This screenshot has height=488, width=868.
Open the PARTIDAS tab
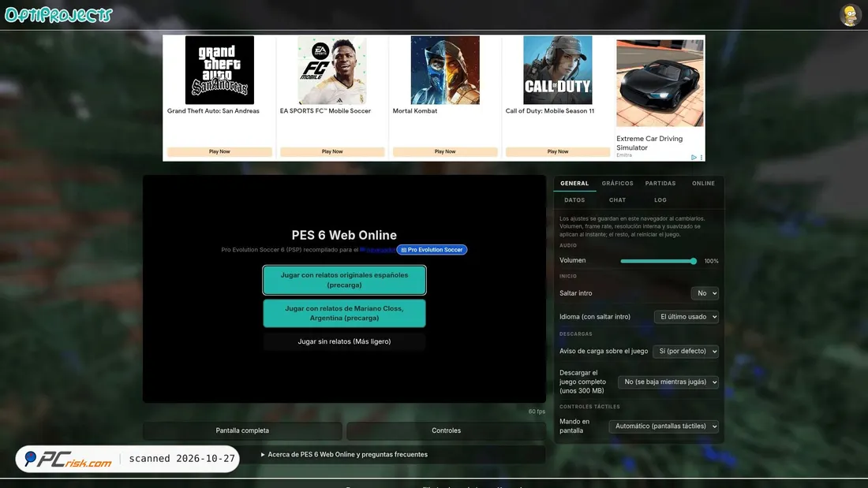tap(660, 183)
